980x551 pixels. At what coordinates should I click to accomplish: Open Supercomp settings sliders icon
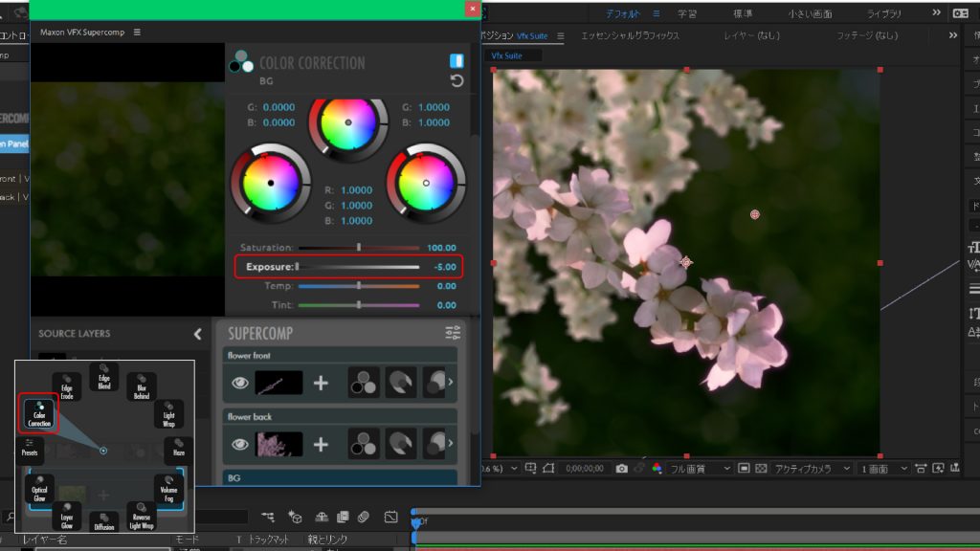click(x=453, y=333)
